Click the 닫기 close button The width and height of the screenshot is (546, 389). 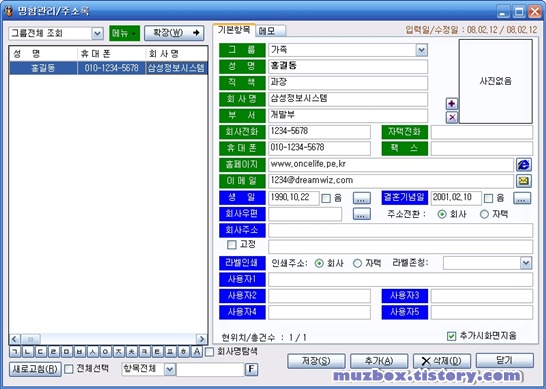(x=505, y=361)
